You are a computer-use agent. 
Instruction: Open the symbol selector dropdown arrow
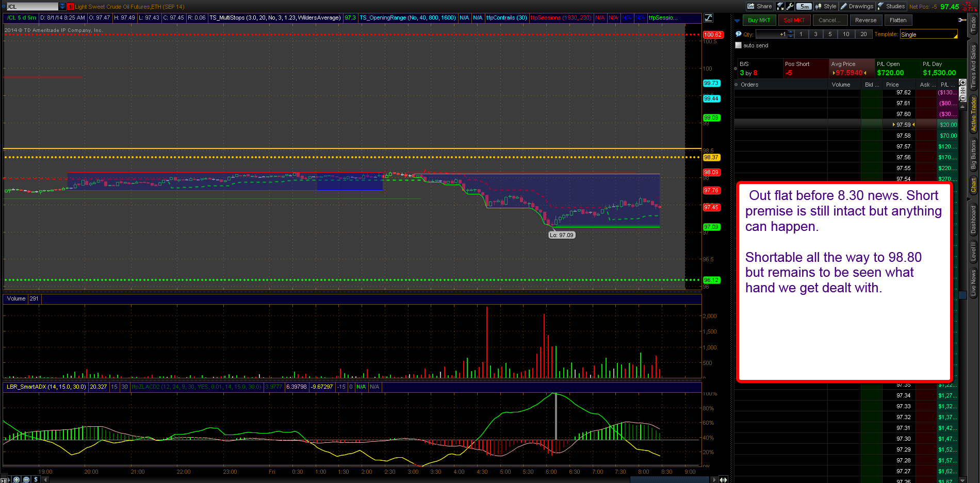(62, 7)
